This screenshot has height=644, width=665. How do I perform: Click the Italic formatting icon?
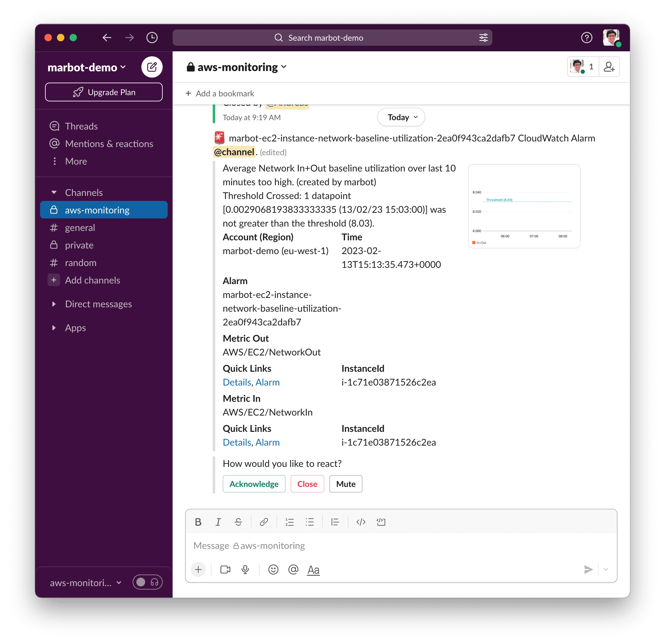coord(218,522)
